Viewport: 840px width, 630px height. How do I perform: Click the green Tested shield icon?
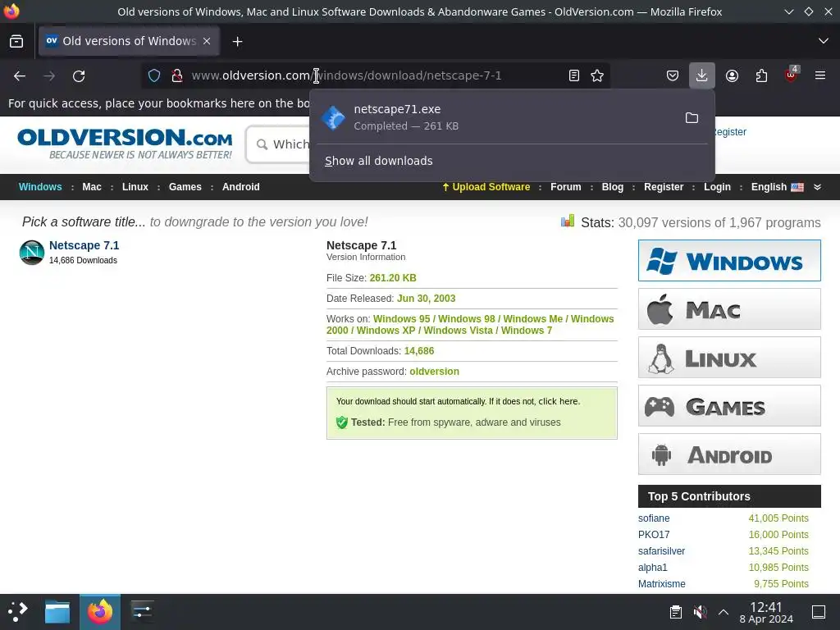(342, 422)
